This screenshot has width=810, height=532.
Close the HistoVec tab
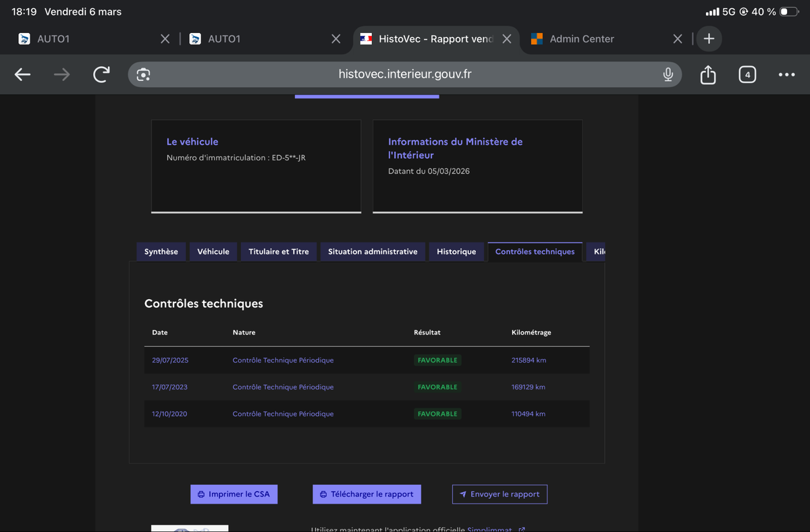pyautogui.click(x=507, y=38)
